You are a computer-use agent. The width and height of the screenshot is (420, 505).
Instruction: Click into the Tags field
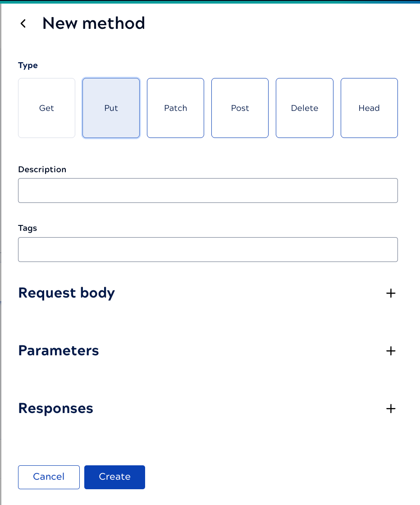point(208,249)
